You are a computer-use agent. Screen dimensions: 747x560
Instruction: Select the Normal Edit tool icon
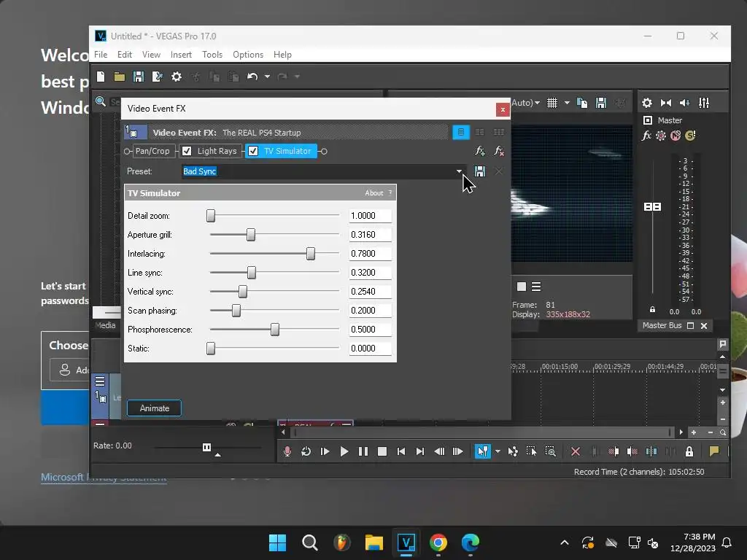(483, 451)
